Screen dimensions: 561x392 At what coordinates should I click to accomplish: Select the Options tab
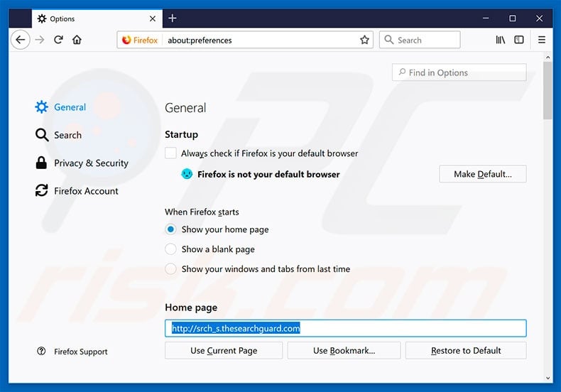click(97, 18)
